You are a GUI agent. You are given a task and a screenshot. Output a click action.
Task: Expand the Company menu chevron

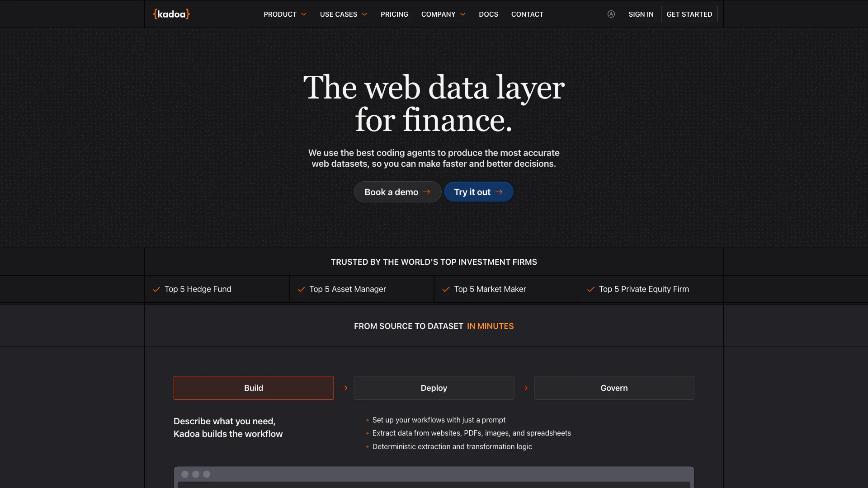click(x=462, y=14)
